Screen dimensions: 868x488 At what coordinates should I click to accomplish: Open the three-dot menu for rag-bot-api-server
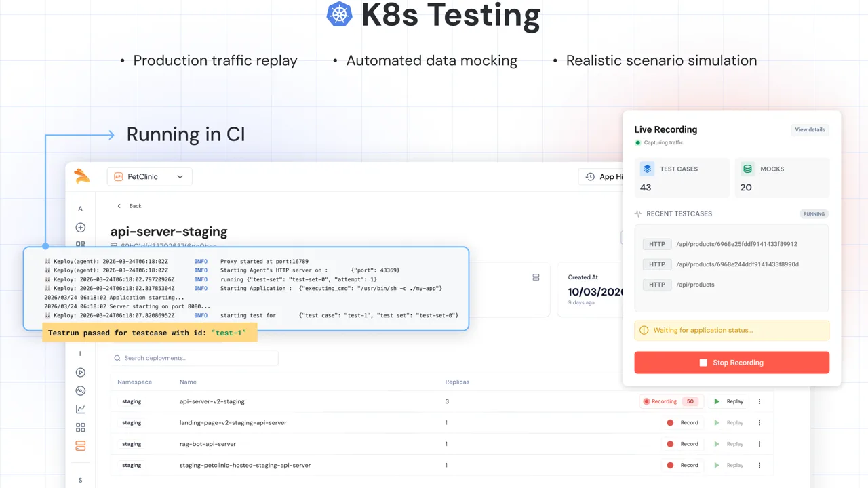(x=759, y=444)
